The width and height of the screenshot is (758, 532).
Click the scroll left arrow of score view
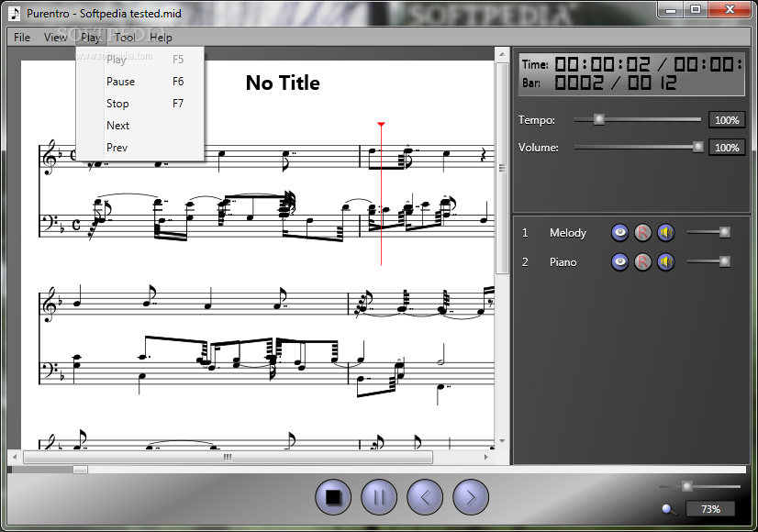click(15, 457)
